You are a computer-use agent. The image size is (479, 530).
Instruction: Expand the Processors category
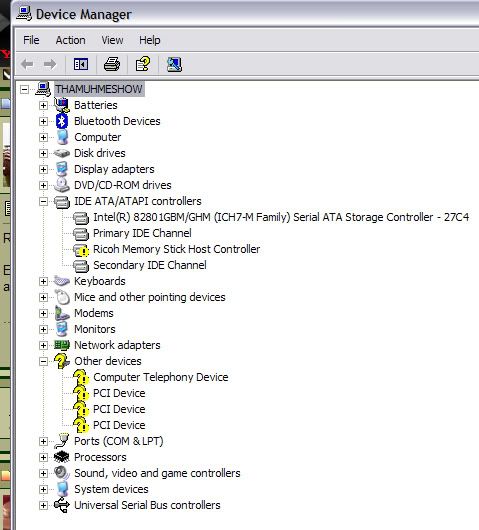(43, 458)
